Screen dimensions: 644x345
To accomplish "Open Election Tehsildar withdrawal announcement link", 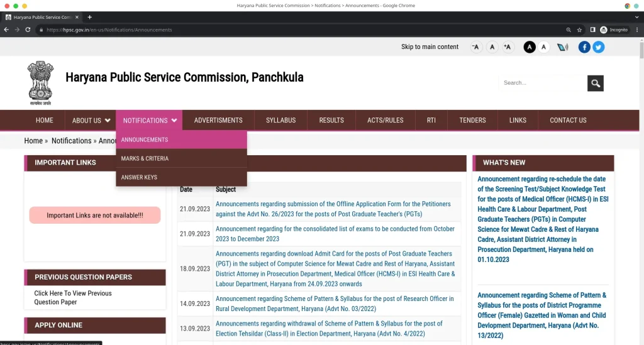I will coord(329,329).
